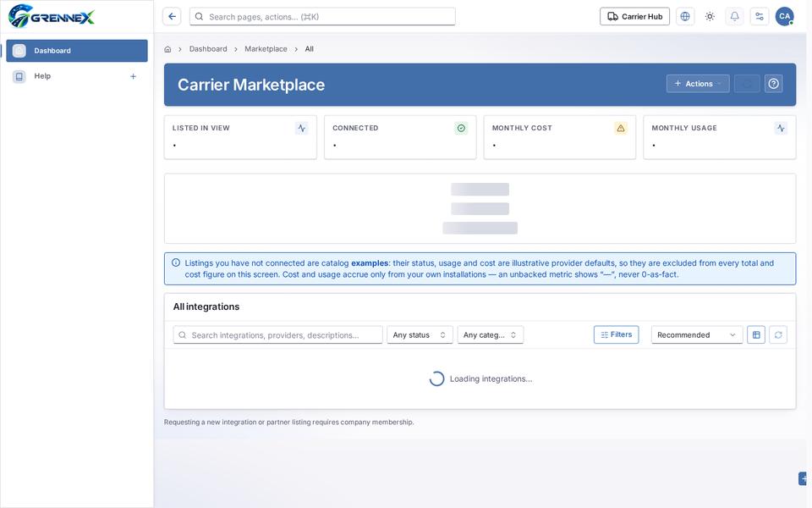Click Dashboard in the breadcrumb
The height and width of the screenshot is (508, 812).
tap(208, 49)
